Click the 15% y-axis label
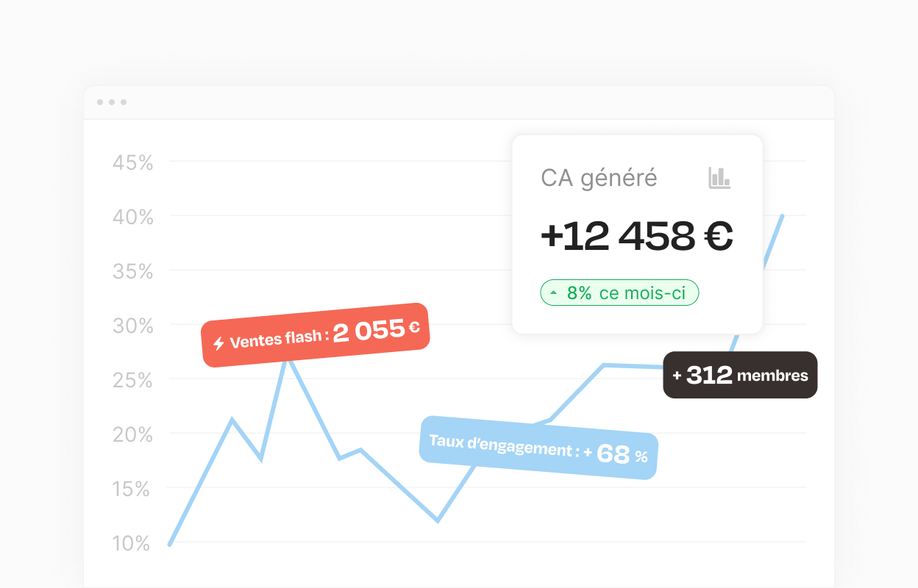Screen dimensions: 918x588 pyautogui.click(x=133, y=490)
